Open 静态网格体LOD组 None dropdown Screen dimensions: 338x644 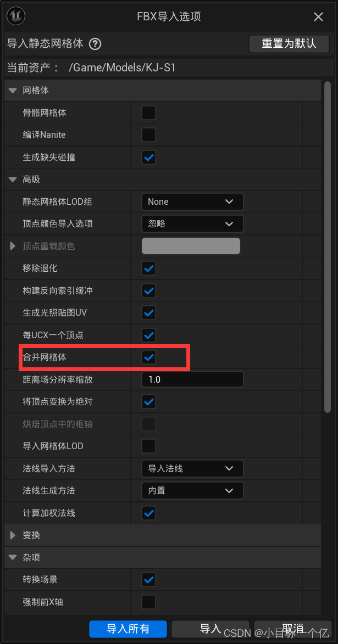192,201
